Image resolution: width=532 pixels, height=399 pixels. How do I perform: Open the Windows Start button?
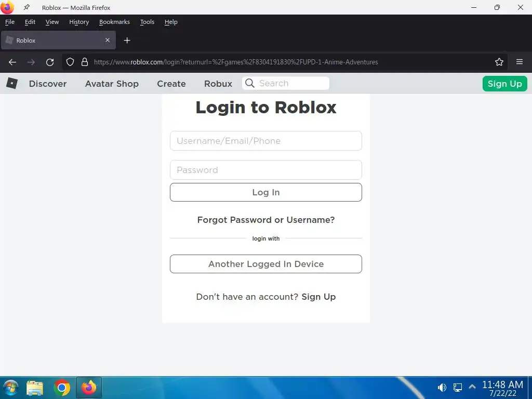tap(10, 388)
